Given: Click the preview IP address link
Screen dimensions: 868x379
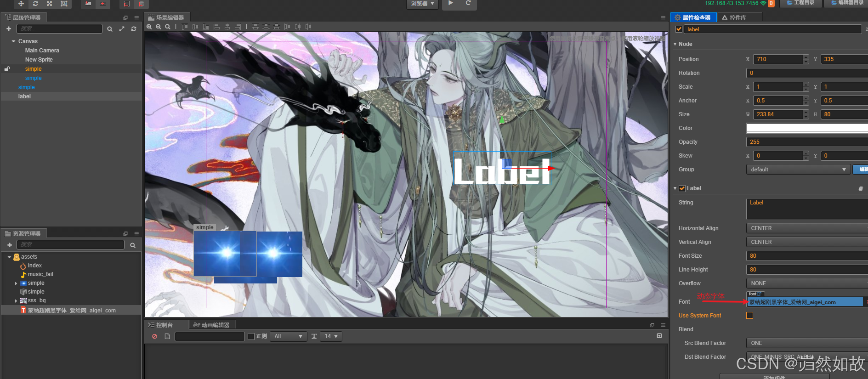Looking at the screenshot, I should tap(732, 3).
